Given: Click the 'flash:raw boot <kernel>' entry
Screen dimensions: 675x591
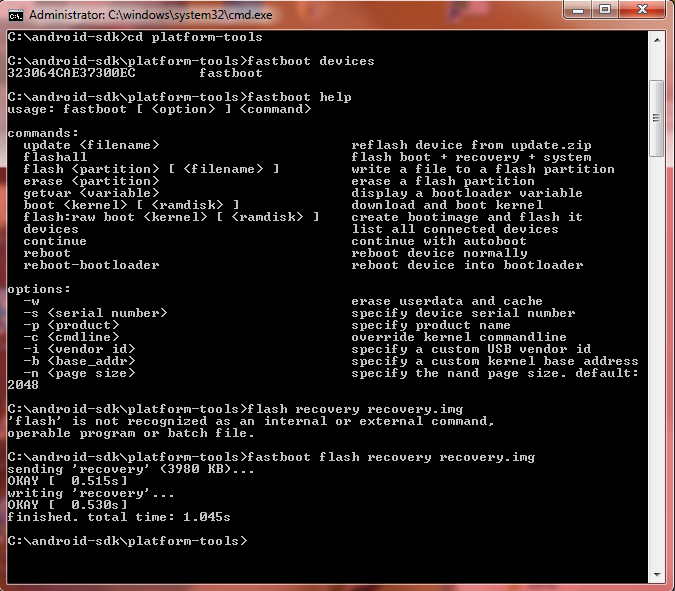Looking at the screenshot, I should (x=171, y=217).
